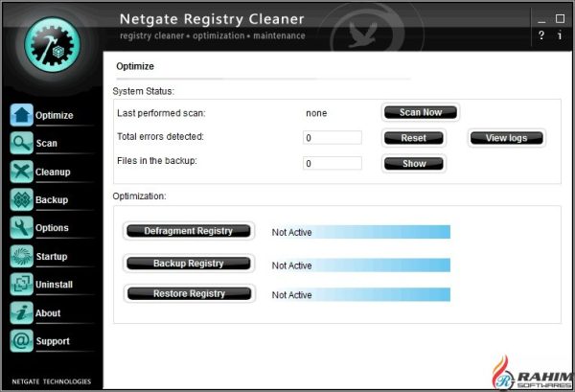The image size is (575, 392).
Task: Click the Optimize page heading
Action: 135,66
